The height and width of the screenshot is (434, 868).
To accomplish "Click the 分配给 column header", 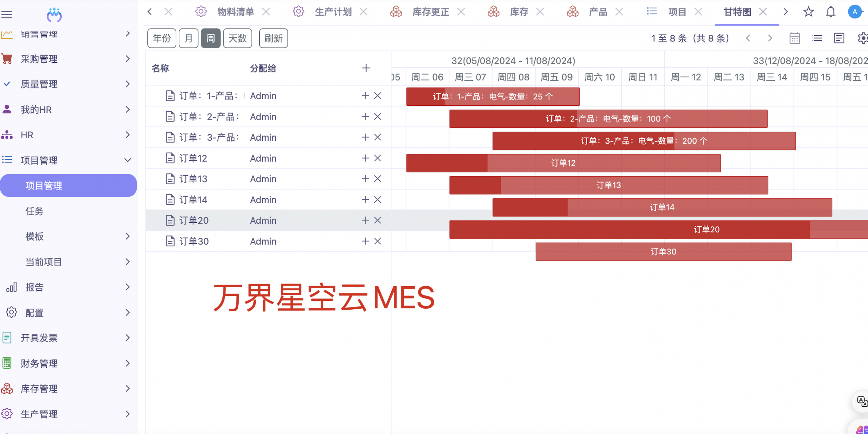I will pos(263,68).
